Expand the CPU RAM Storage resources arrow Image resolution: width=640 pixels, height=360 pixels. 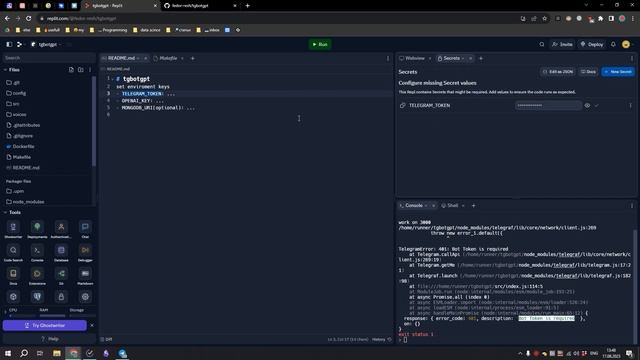(5, 312)
